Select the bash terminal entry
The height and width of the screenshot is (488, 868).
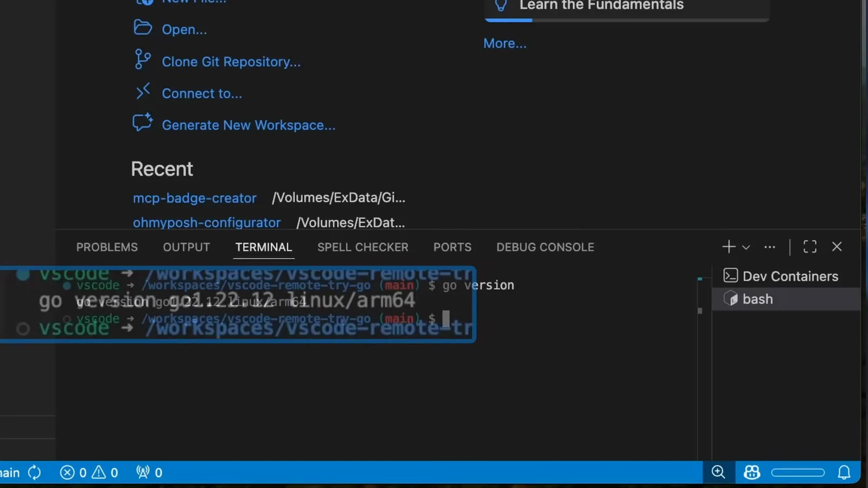tap(786, 299)
